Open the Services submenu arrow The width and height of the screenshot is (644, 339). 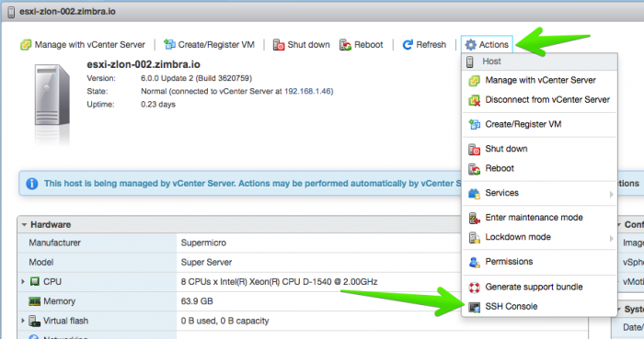tap(611, 194)
